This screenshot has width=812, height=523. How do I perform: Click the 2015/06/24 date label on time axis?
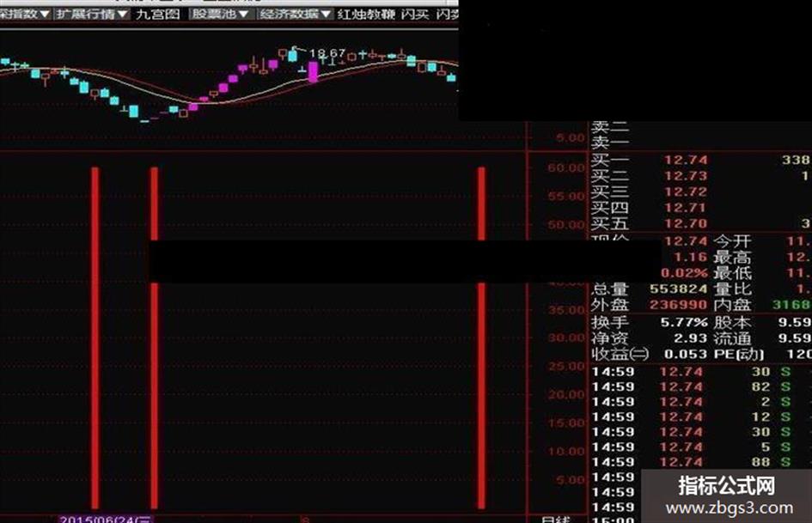(106, 519)
